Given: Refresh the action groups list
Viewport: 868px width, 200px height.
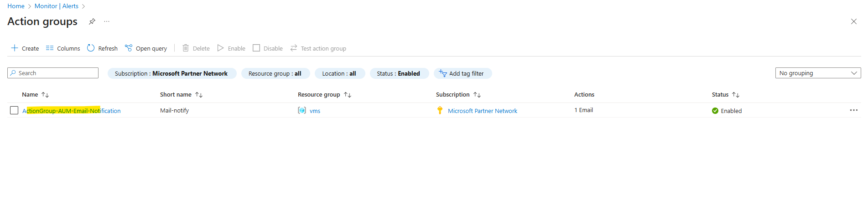Looking at the screenshot, I should click(x=102, y=48).
